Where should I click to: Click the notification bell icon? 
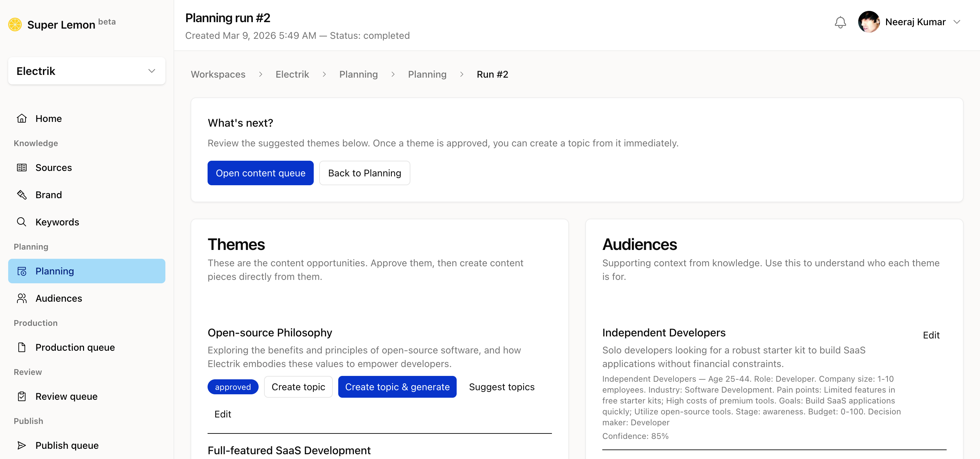pos(840,22)
